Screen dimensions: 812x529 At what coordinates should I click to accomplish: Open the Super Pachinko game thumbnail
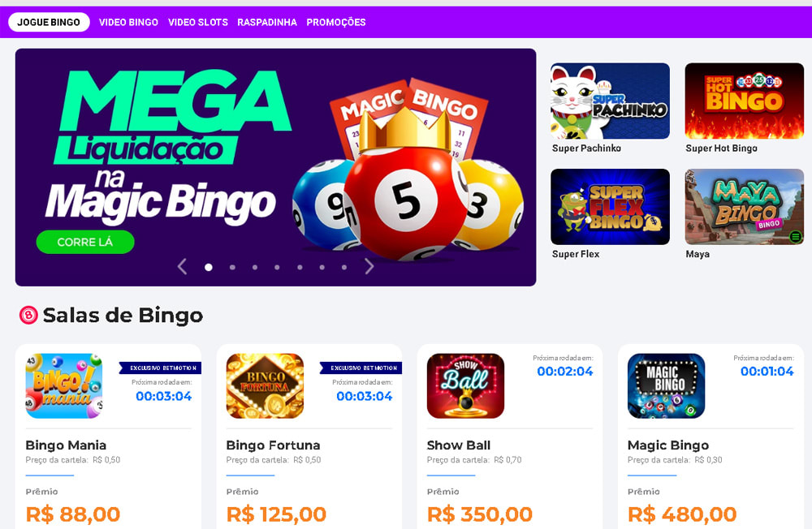(610, 101)
